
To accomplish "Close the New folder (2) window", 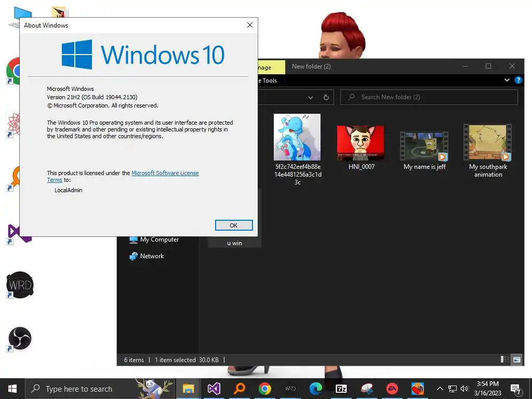I will [x=512, y=66].
